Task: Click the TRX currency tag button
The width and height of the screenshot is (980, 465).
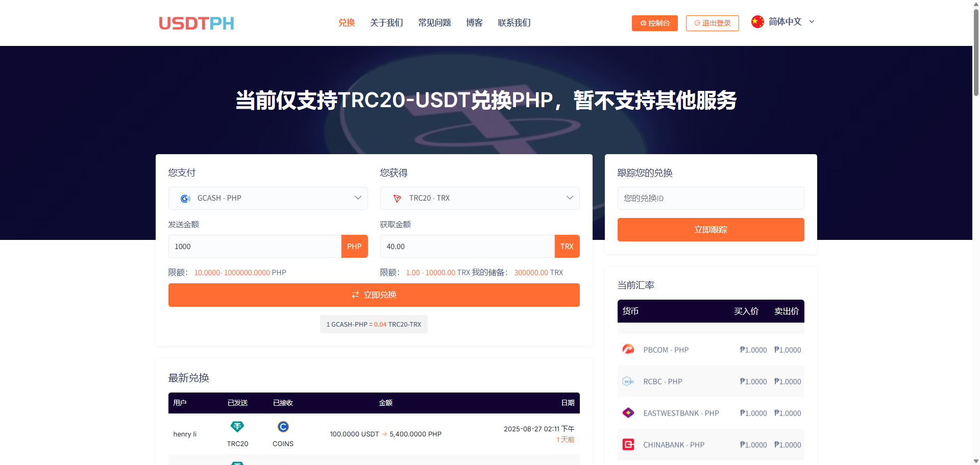Action: point(567,247)
